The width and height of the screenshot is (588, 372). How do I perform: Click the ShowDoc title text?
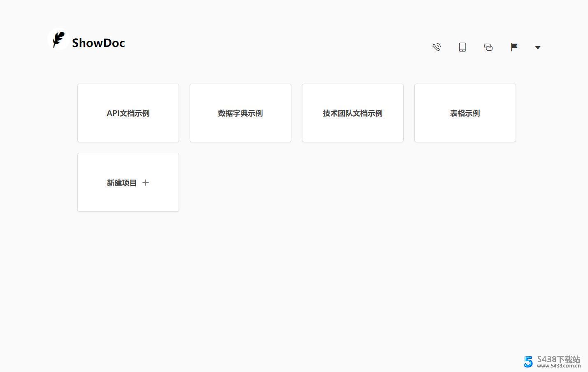click(98, 43)
